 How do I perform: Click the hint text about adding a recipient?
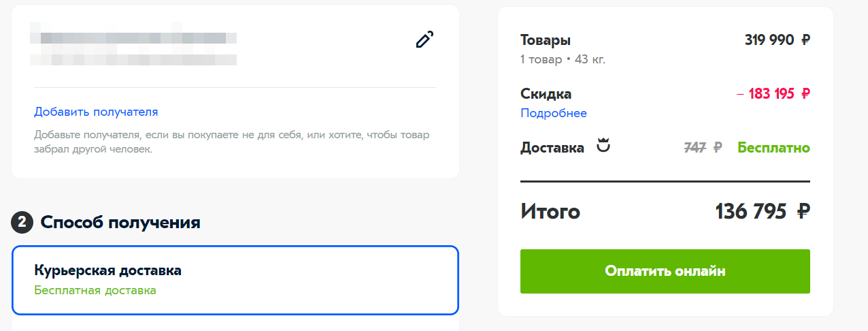(231, 142)
